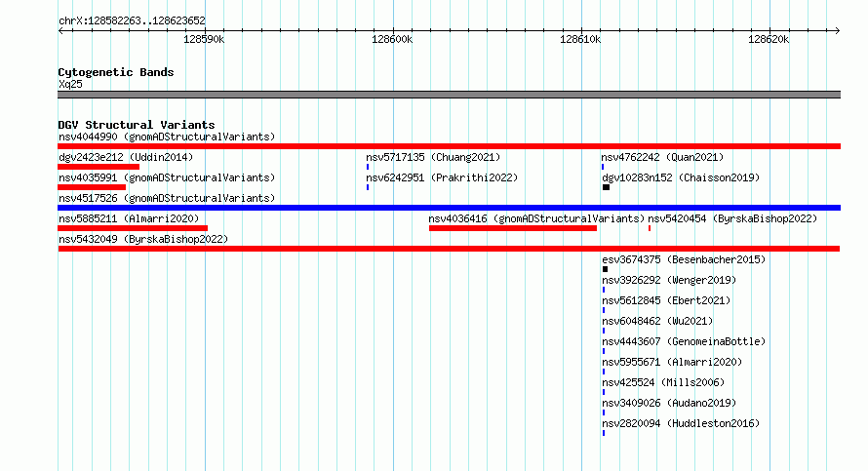This screenshot has width=868, height=471.
Task: Click the red dgv2423e212 feature bar
Action: click(99, 167)
